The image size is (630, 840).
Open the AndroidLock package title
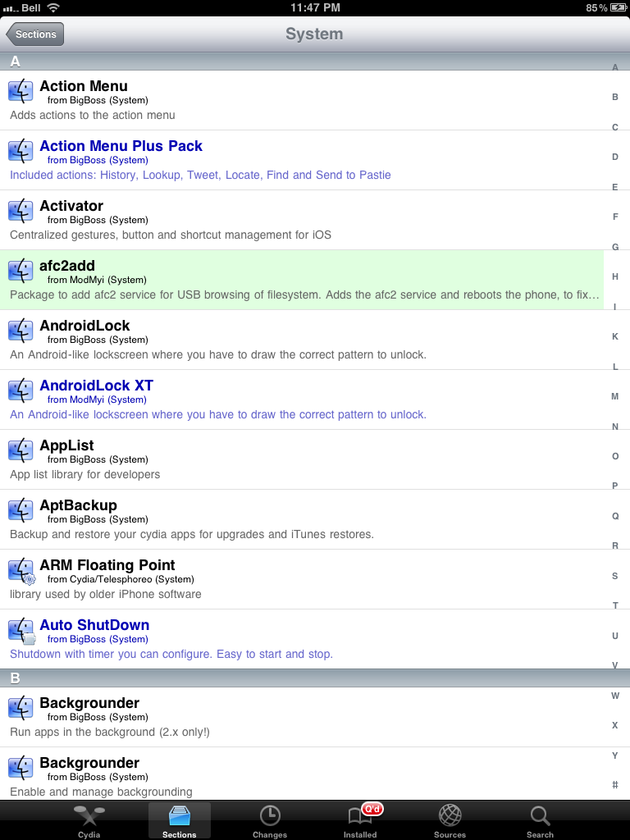[x=84, y=326]
